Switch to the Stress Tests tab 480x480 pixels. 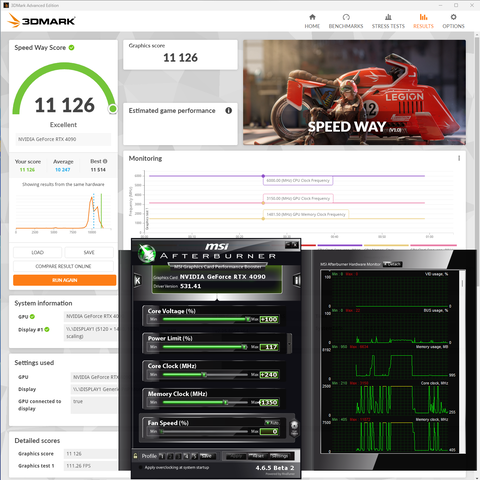388,21
